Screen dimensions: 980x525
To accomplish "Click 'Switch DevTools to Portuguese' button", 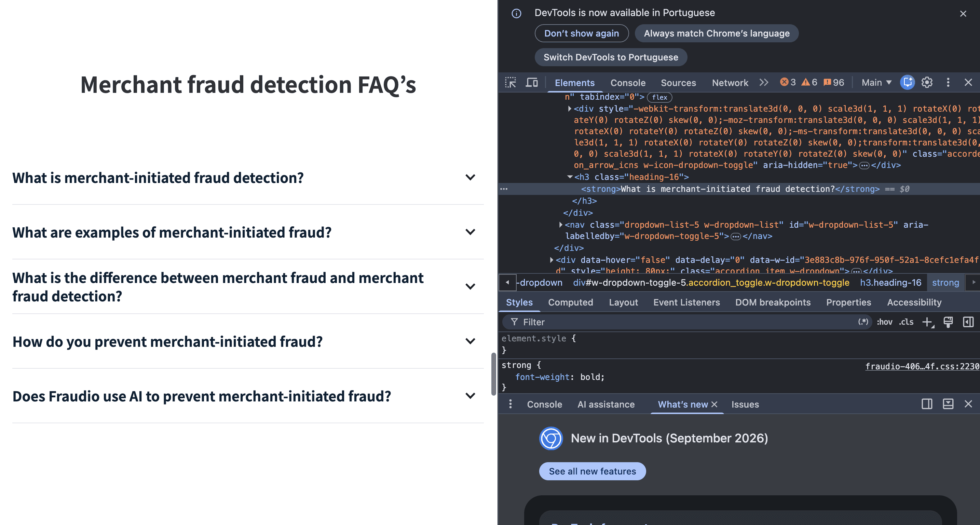I will point(611,57).
